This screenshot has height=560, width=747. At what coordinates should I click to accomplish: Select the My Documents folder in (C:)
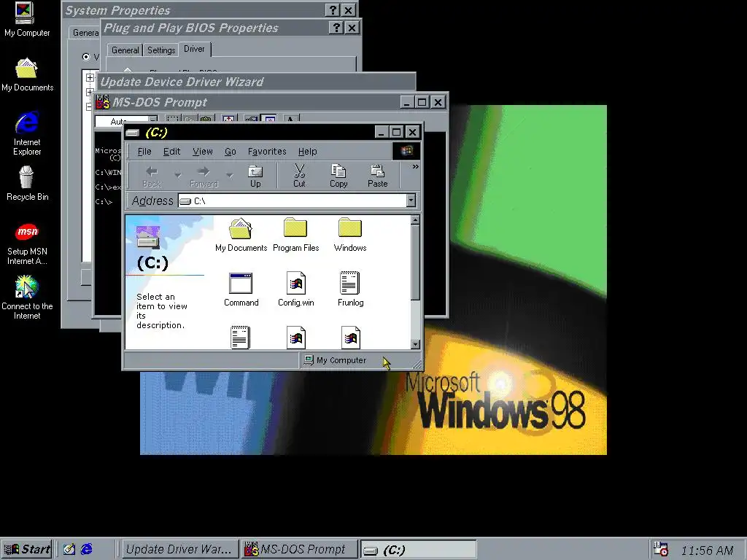click(x=241, y=236)
